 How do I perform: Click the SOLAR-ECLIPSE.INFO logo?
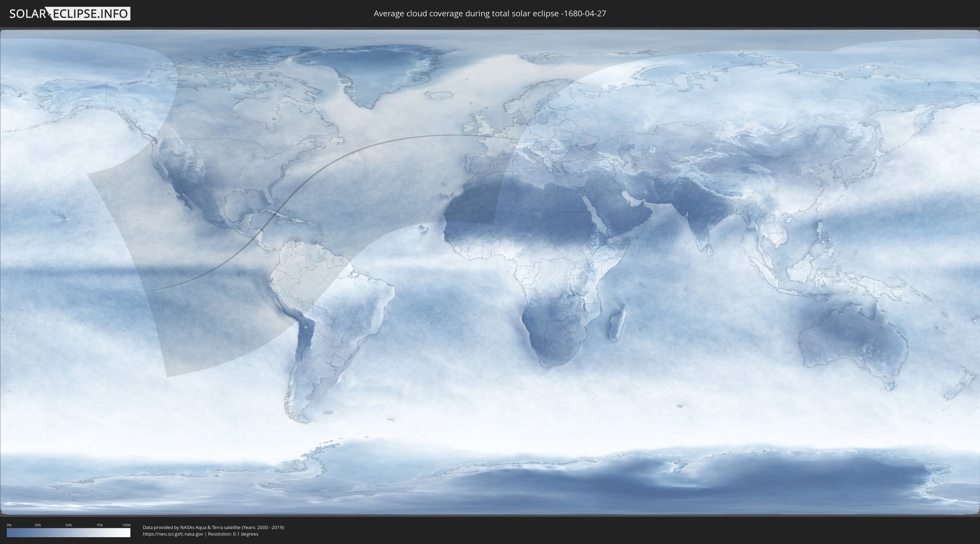pos(70,14)
